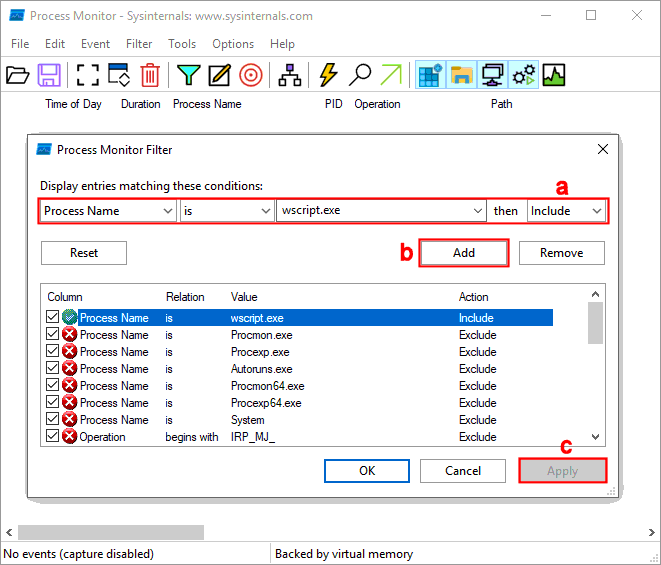Uncheck the wscript.exe filter checkbox
The height and width of the screenshot is (565, 661).
point(52,318)
